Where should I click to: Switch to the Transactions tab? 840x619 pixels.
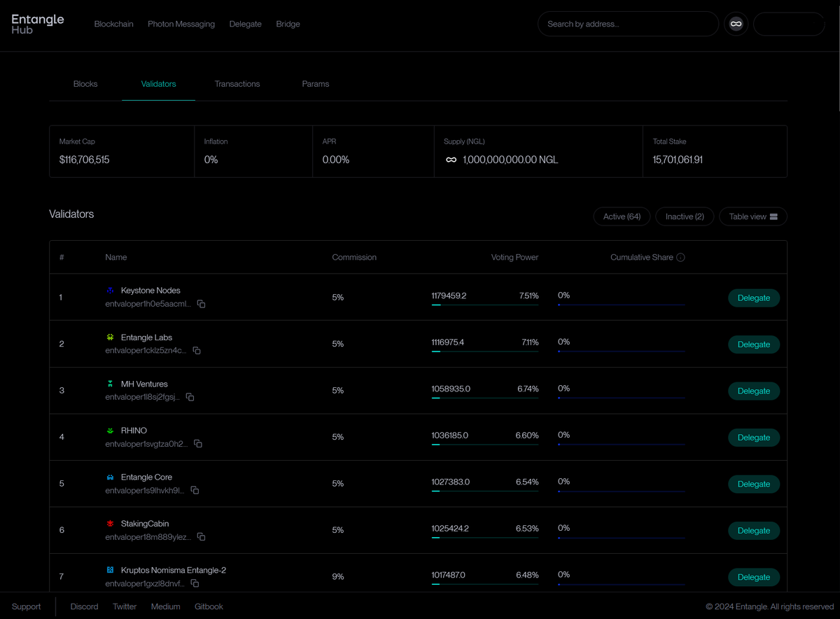tap(237, 84)
